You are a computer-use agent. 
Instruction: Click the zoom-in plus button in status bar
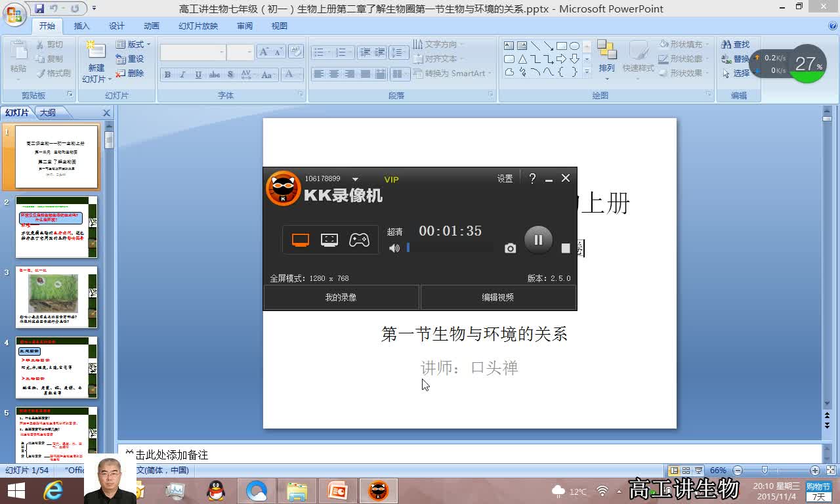pyautogui.click(x=814, y=471)
